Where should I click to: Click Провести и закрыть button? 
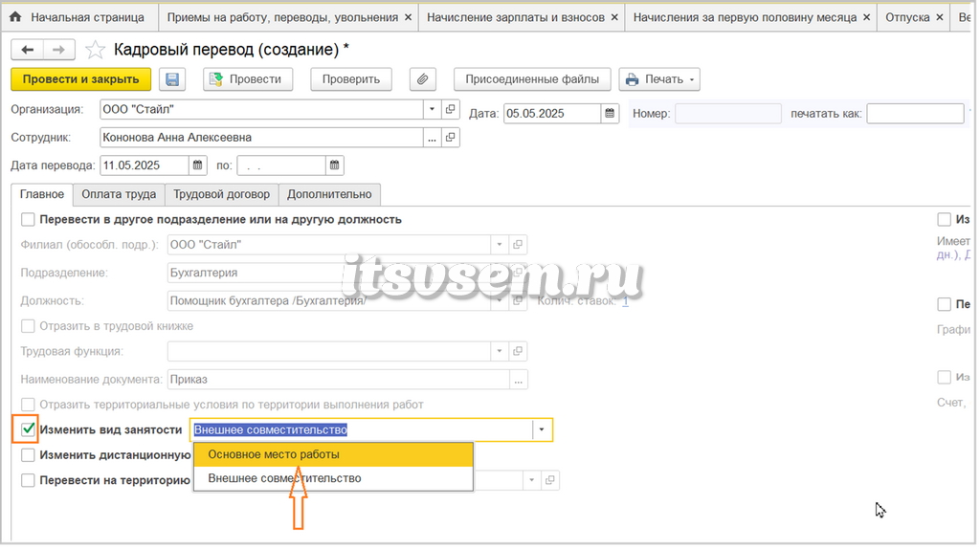point(80,79)
